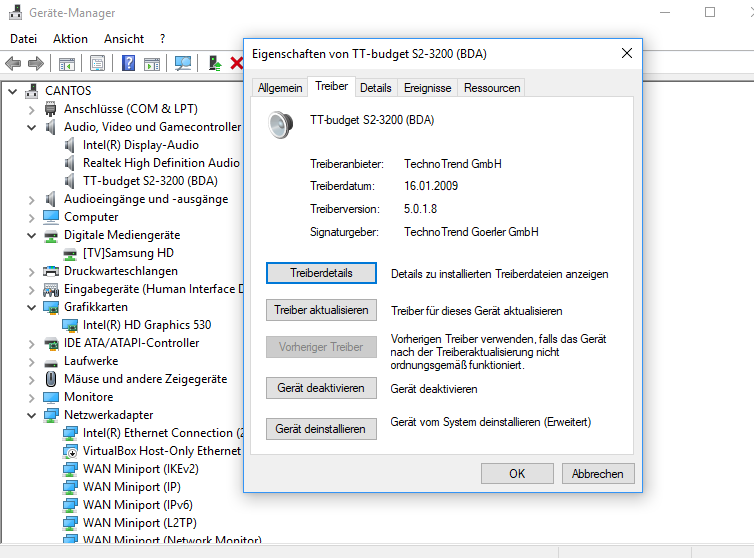Open the Aktion menu
This screenshot has height=558, width=754.
point(70,38)
